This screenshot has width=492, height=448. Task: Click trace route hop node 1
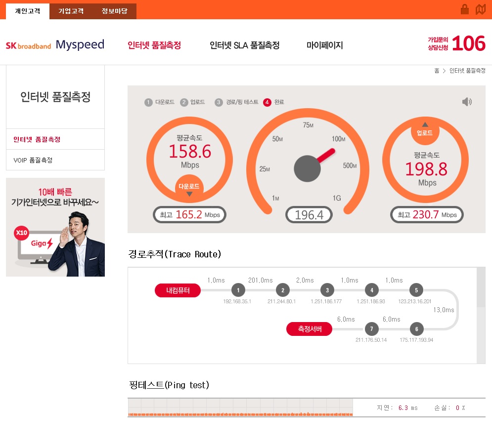coord(238,290)
